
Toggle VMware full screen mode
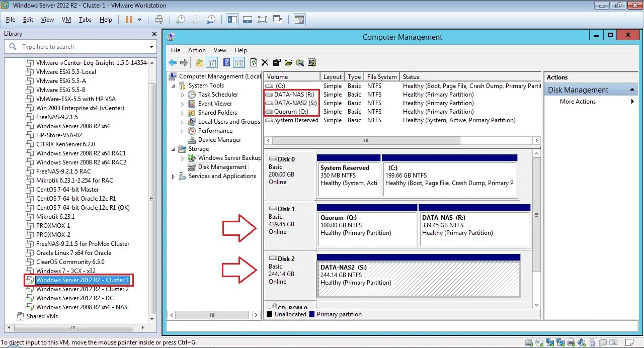(263, 20)
